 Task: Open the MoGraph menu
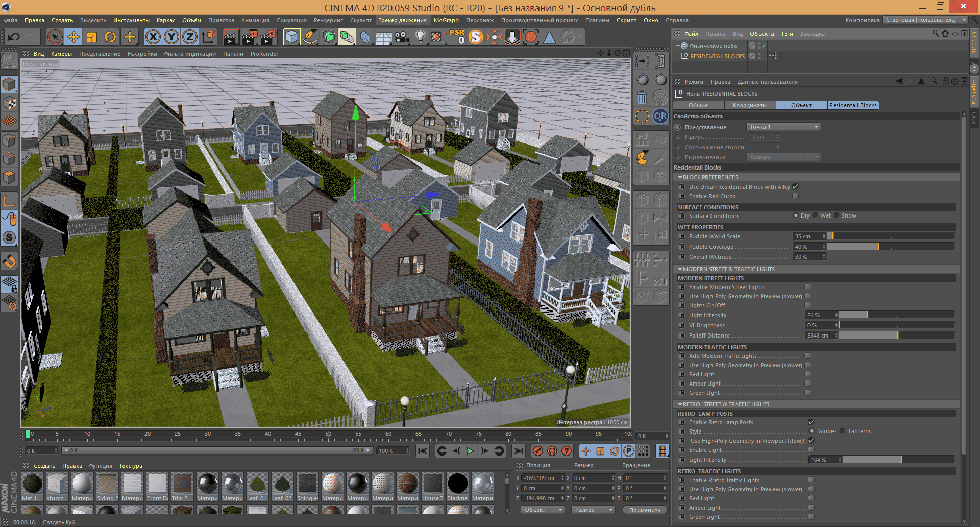pyautogui.click(x=446, y=20)
